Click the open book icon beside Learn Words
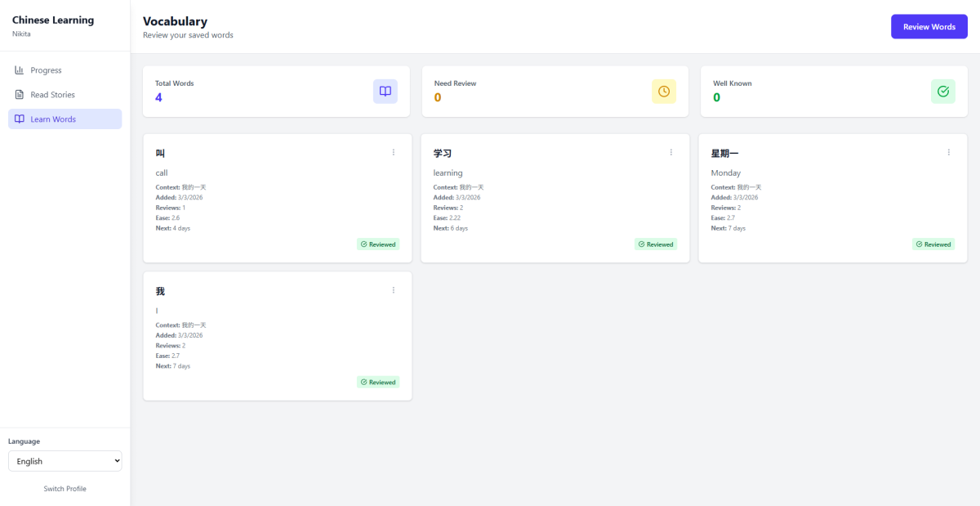This screenshot has height=506, width=980. pos(20,119)
